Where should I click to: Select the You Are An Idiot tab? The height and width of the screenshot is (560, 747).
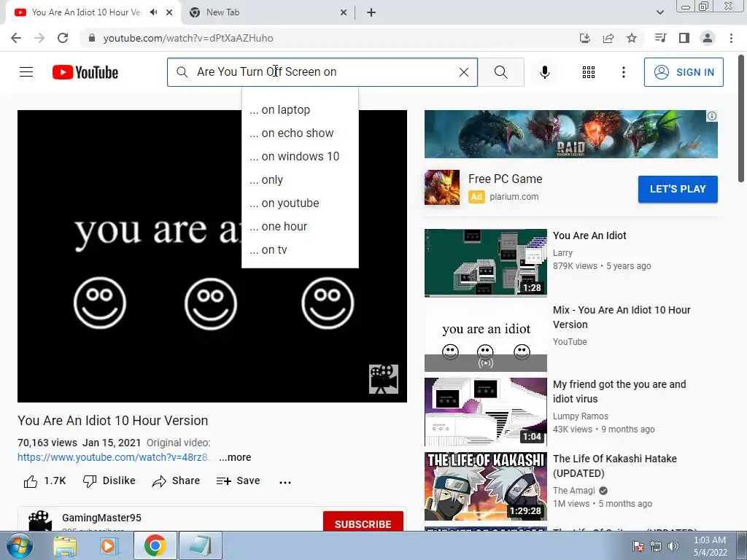click(86, 12)
